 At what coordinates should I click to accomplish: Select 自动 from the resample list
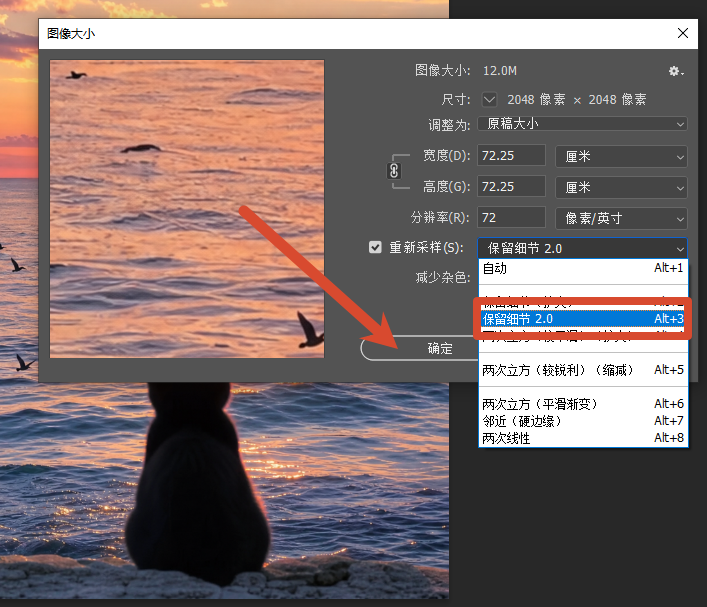click(x=583, y=268)
